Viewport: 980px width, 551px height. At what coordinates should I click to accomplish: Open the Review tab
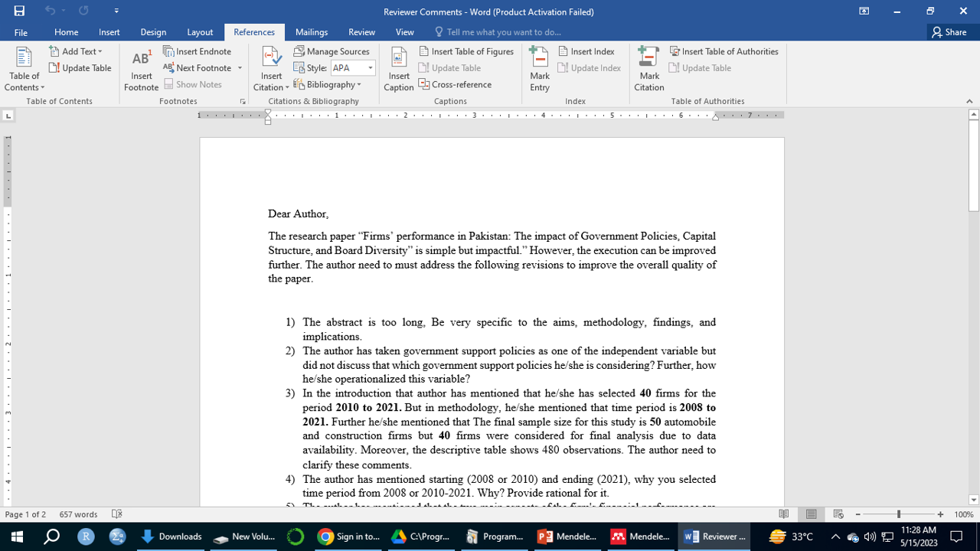coord(361,32)
